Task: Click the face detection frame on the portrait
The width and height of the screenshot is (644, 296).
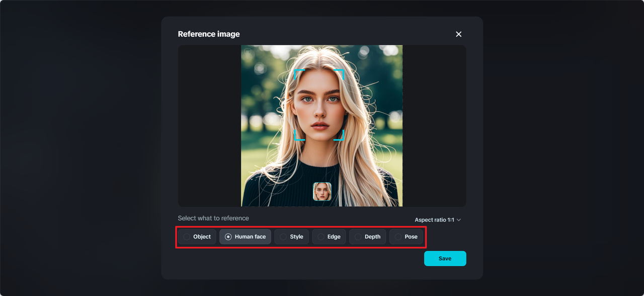Action: pos(319,105)
